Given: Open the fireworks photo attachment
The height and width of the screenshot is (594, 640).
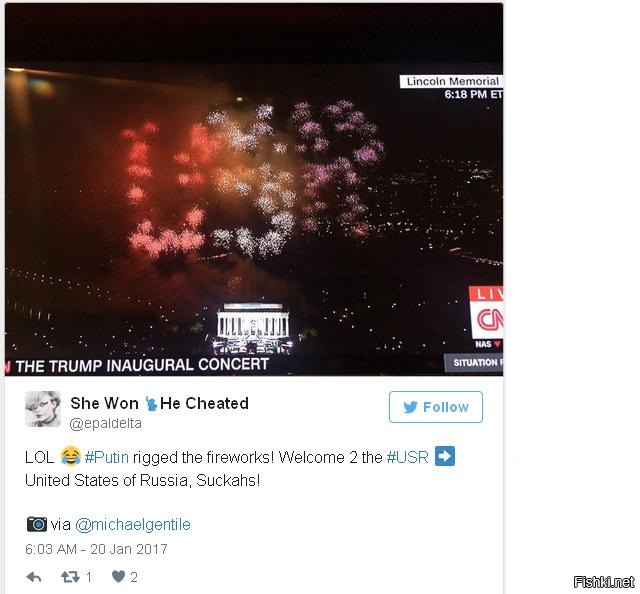Looking at the screenshot, I should (254, 189).
